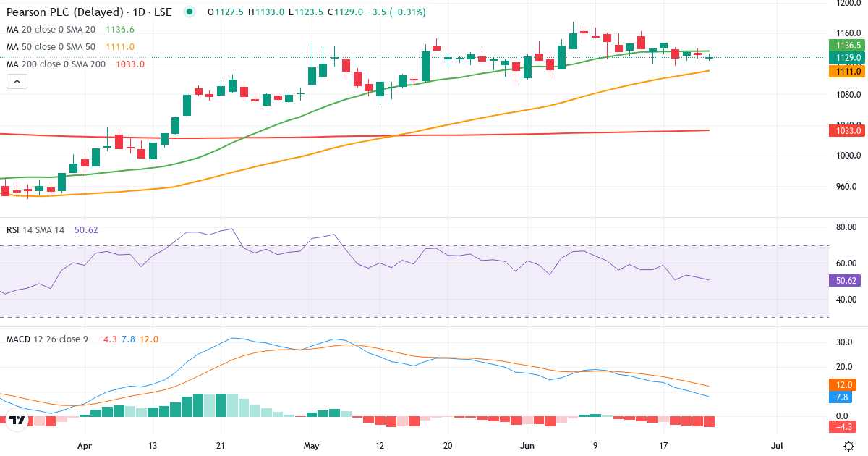Click the Apr date label
Image resolution: width=868 pixels, height=456 pixels.
tap(85, 446)
